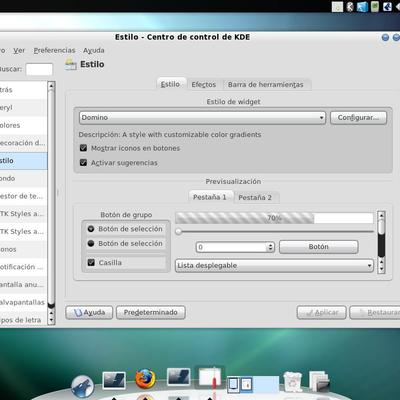Viewport: 400px width, 400px height.
Task: Click the blue-and-white arrow tray icon
Action: pyautogui.click(x=387, y=6)
